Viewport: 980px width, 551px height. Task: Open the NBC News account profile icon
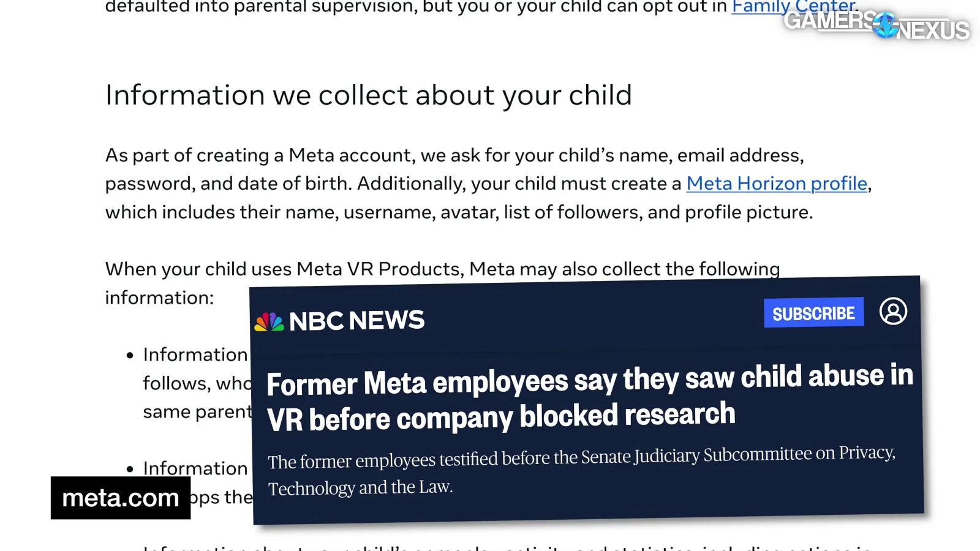coord(893,311)
